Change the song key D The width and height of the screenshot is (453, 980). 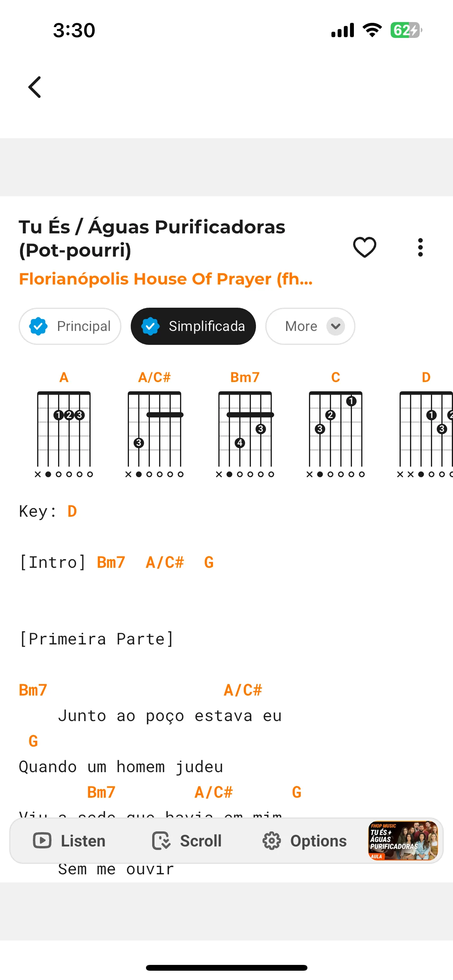pos(72,511)
